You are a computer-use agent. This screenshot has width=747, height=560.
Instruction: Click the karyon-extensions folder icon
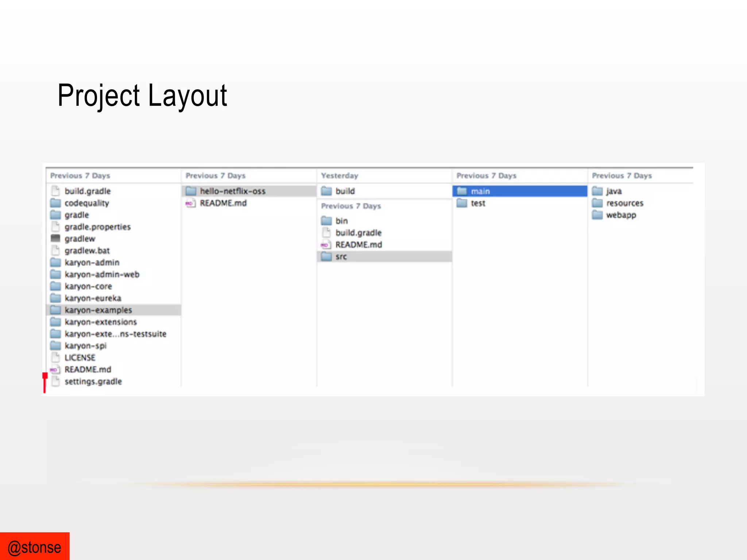tap(55, 322)
